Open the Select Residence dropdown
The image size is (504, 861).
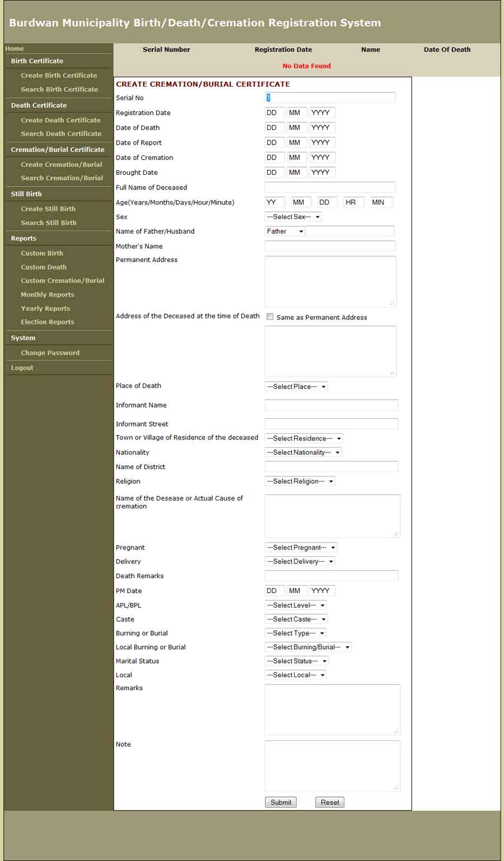(x=304, y=438)
